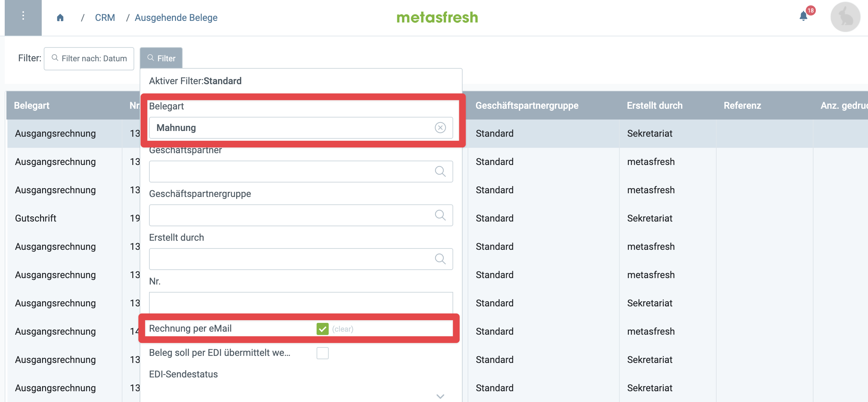Open the Belegart Mahnung dropdown field

click(x=300, y=128)
